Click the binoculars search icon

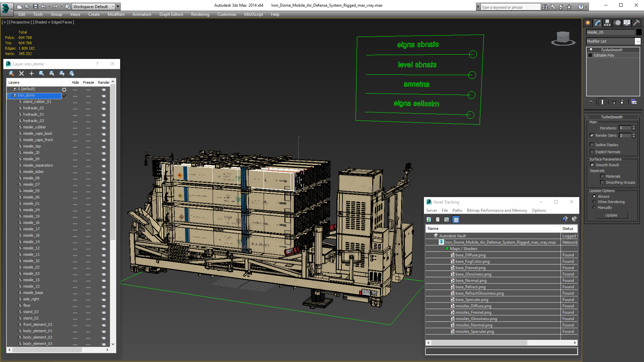(545, 7)
